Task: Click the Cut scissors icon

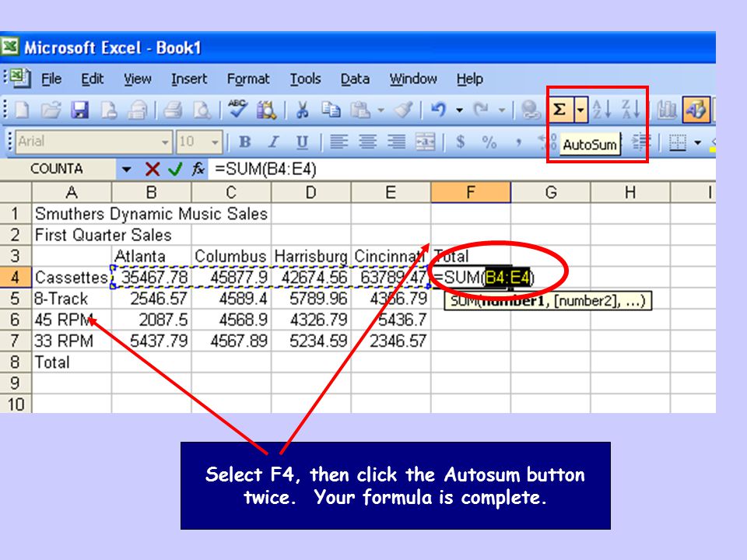Action: (302, 110)
